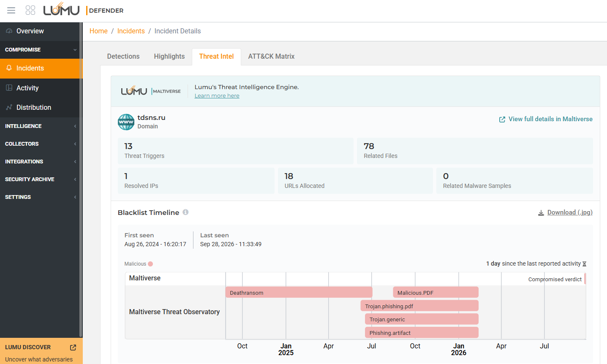Viewport: 607px width, 364px height.
Task: Select the Trojan.generic timeline bar
Action: (422, 319)
